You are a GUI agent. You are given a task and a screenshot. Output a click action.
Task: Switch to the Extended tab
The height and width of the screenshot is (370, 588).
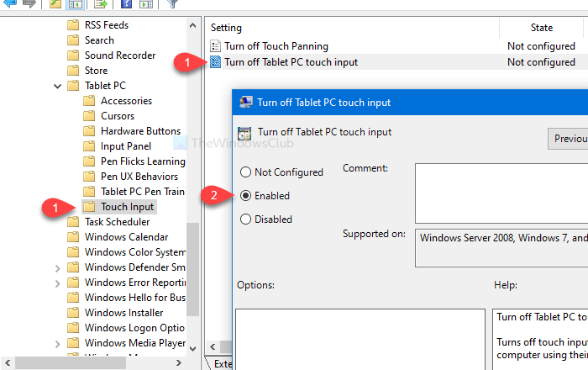(x=224, y=364)
